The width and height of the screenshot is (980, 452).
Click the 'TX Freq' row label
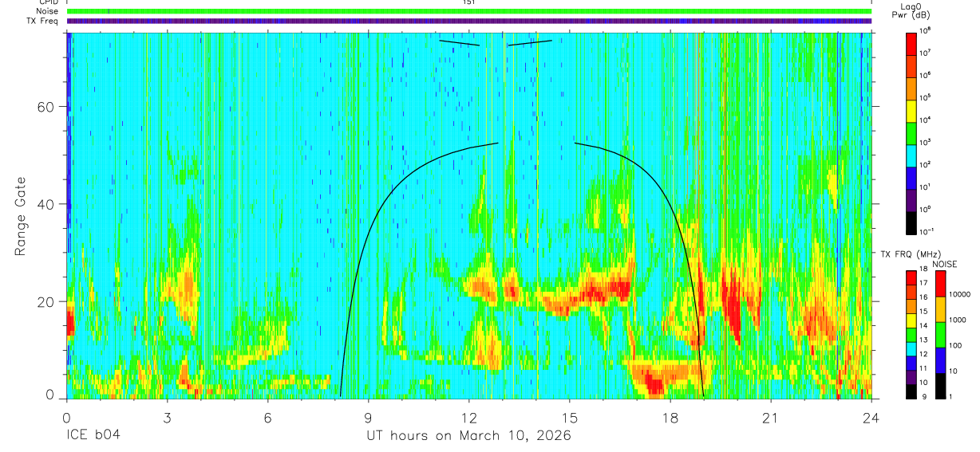(x=42, y=21)
